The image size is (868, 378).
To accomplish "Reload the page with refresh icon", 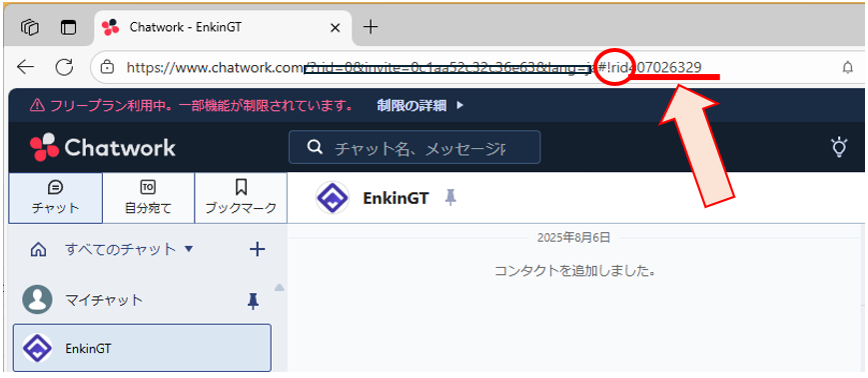I will point(65,68).
